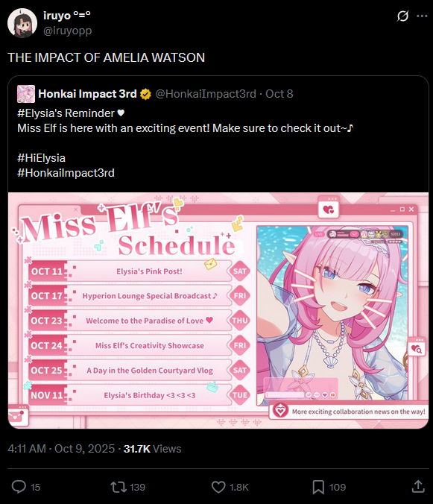The height and width of the screenshot is (504, 433).
Task: Click the @HonkaiImpact3rd handle
Action: click(206, 94)
